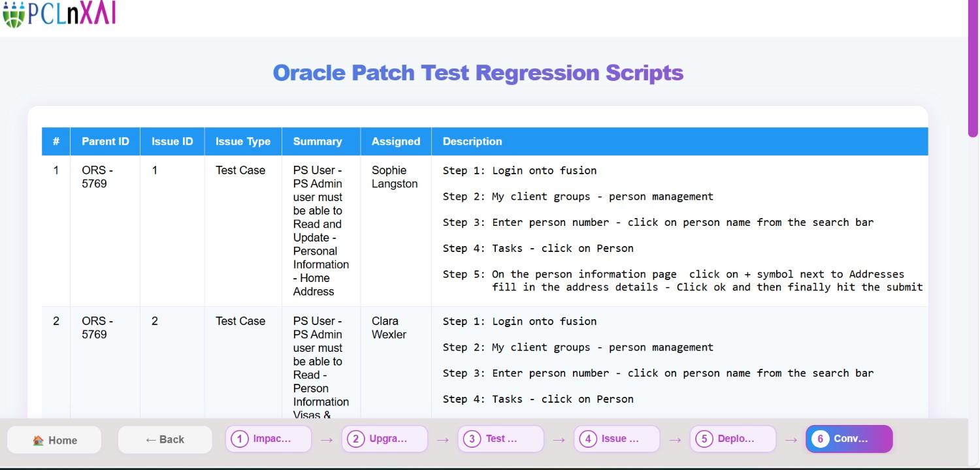
Task: Click "Step 4: Tasks - click on Person" in row 1
Action: [538, 249]
